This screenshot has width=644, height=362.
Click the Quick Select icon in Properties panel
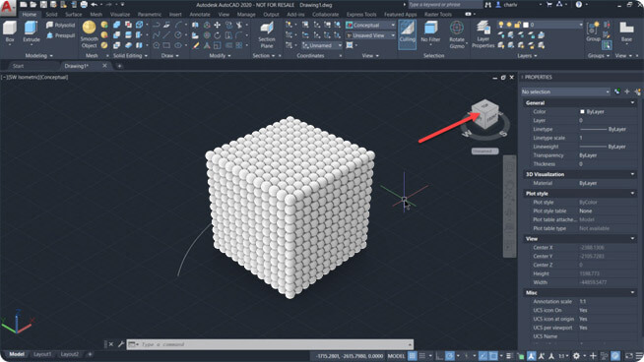point(637,91)
